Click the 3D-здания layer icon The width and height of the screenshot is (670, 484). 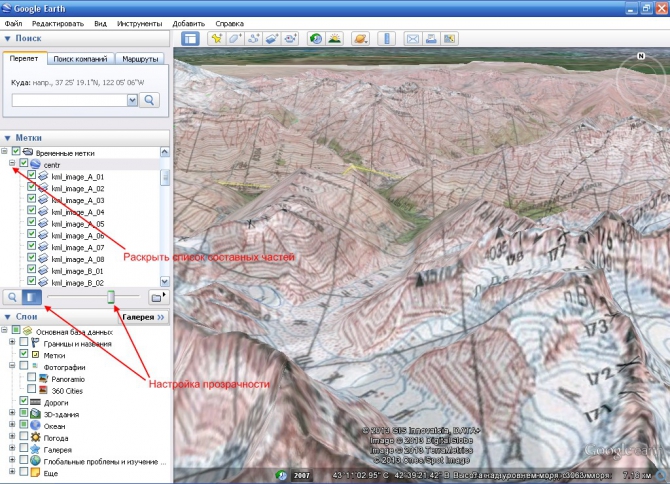coord(35,414)
